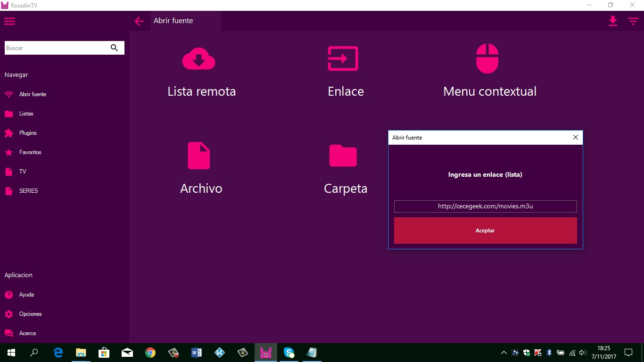Click the search magnifier icon
644x362 pixels.
(114, 48)
